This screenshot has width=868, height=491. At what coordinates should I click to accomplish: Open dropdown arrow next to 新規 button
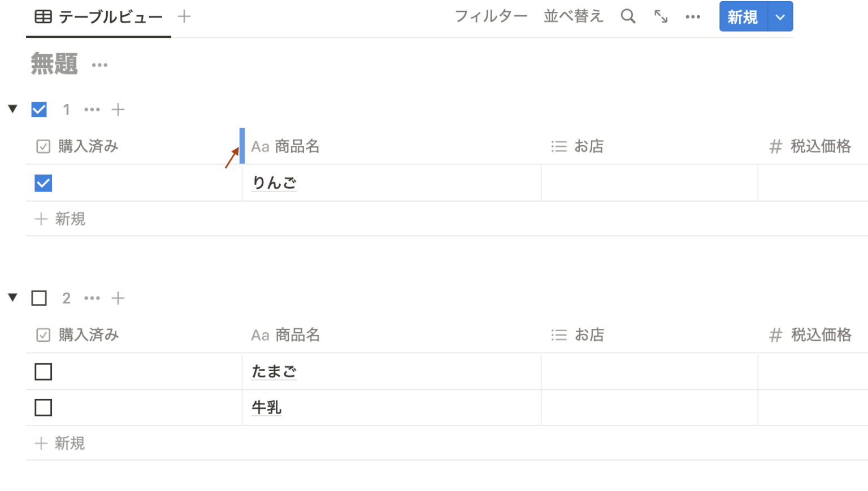780,17
